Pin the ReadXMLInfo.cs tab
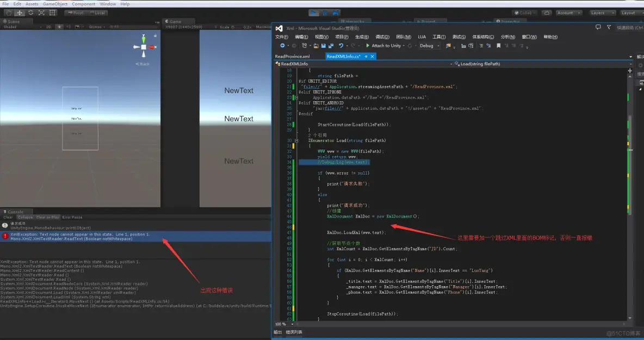Viewport: 644px width, 340px height. tap(366, 57)
